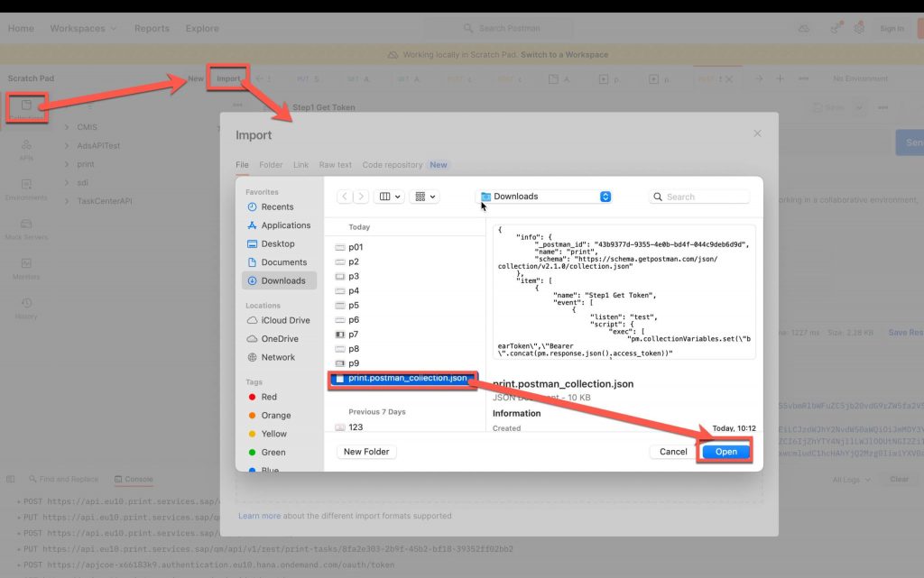
Task: Switch to Link tab in Import dialog
Action: point(300,165)
